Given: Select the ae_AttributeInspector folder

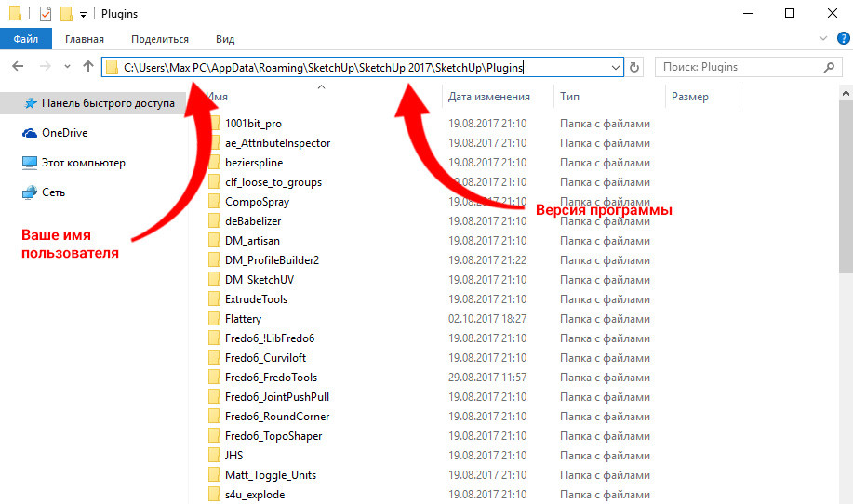Looking at the screenshot, I should click(277, 143).
